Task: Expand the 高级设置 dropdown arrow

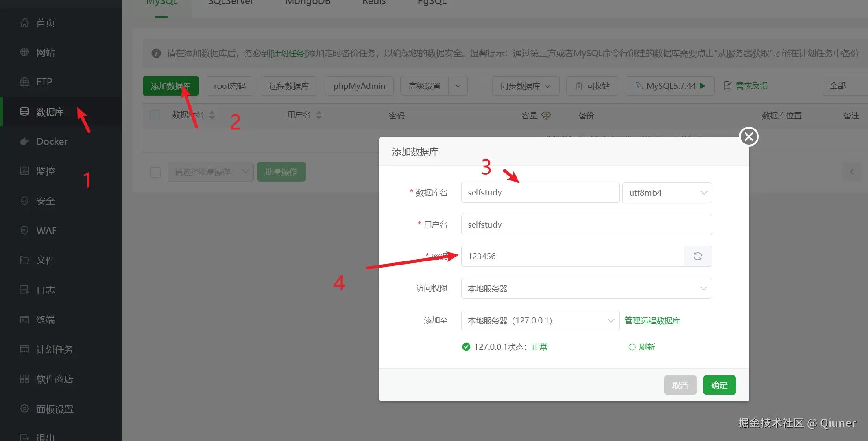Action: click(x=458, y=86)
